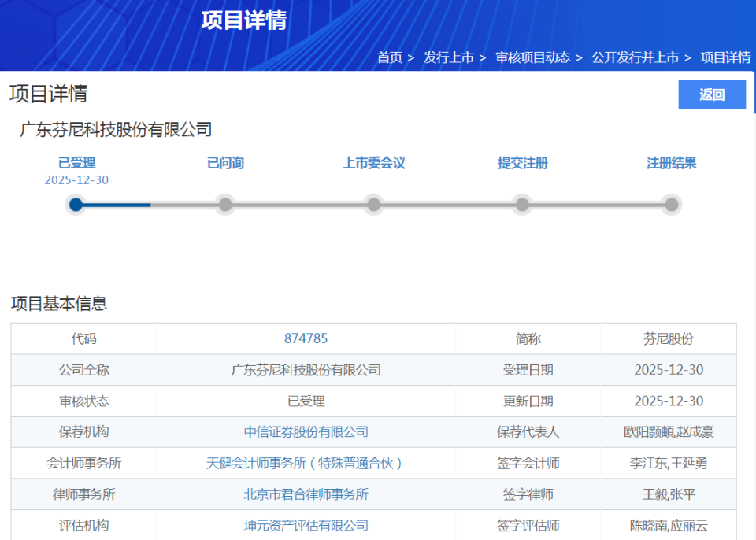Click the 提交注册 stage marker circle
756x540 pixels.
pos(522,204)
